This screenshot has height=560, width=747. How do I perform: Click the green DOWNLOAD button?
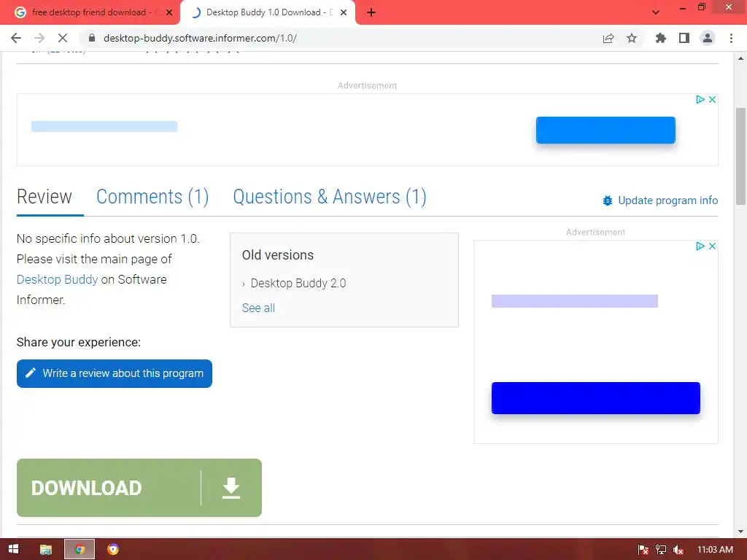point(139,488)
